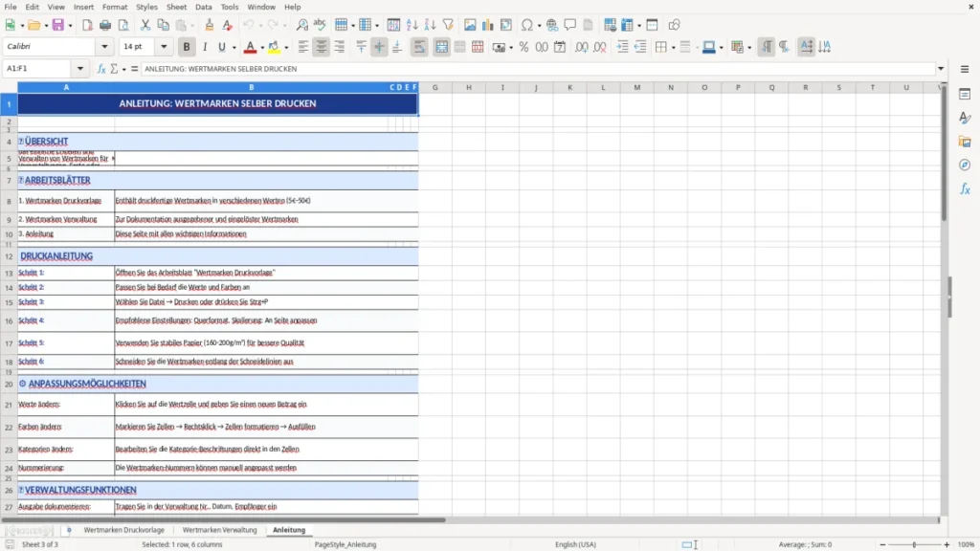Viewport: 980px width, 551px height.
Task: Insert an image
Action: click(x=470, y=25)
